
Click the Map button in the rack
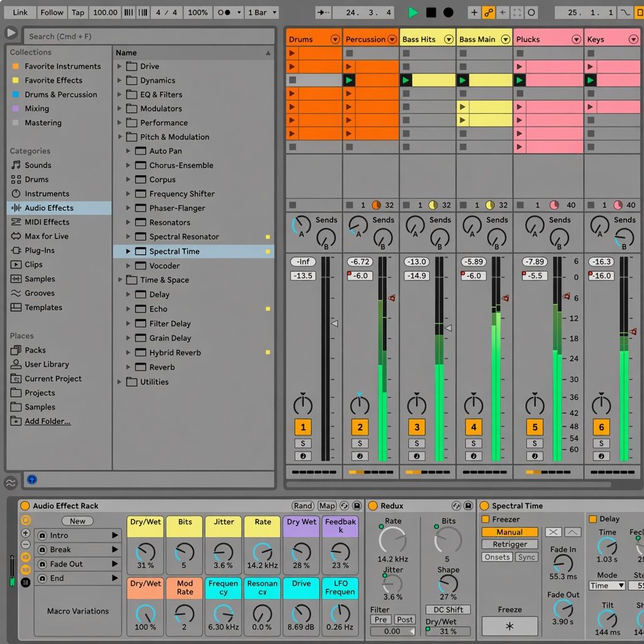point(327,506)
